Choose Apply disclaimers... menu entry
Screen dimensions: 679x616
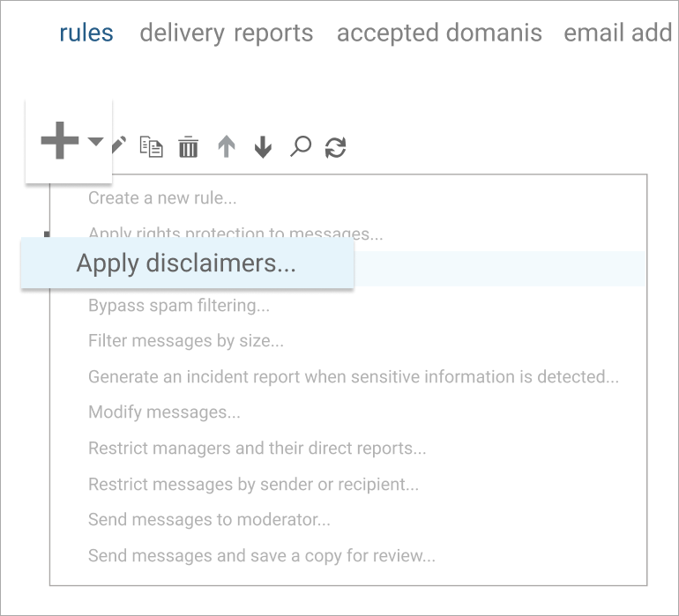(187, 263)
